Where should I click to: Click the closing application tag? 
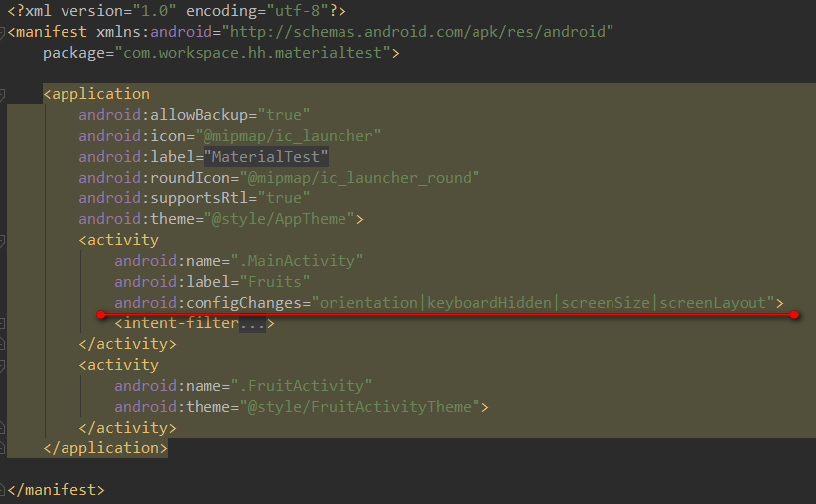(x=105, y=447)
